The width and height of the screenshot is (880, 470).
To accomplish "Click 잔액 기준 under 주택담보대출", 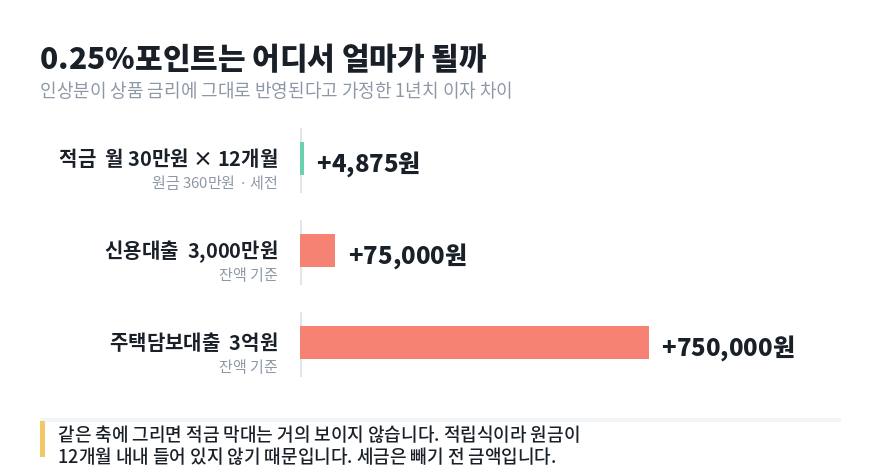I will pyautogui.click(x=248, y=367).
